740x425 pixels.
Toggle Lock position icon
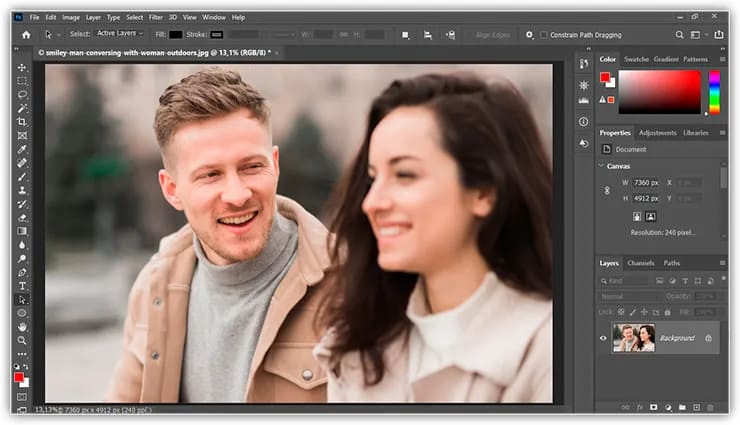pyautogui.click(x=644, y=312)
